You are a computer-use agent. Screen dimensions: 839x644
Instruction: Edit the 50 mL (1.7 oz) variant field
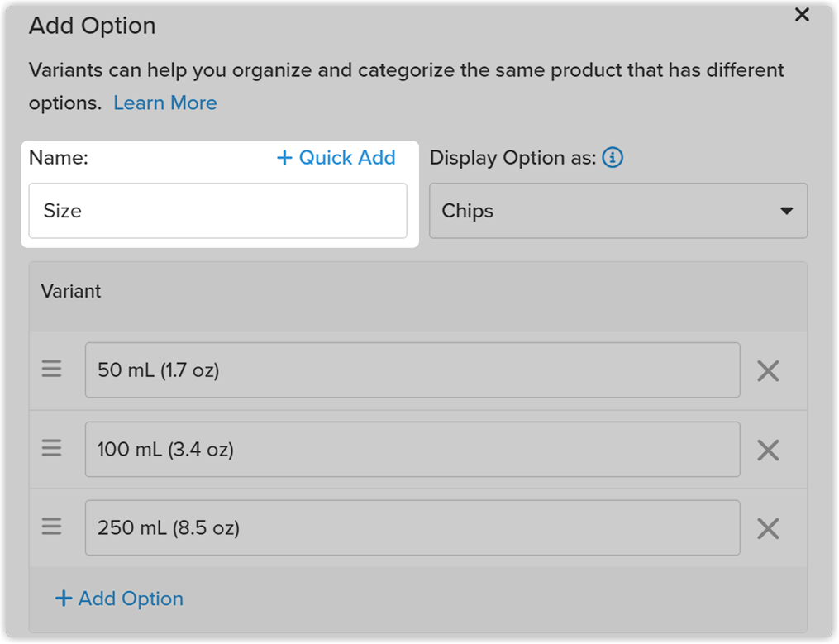click(412, 370)
